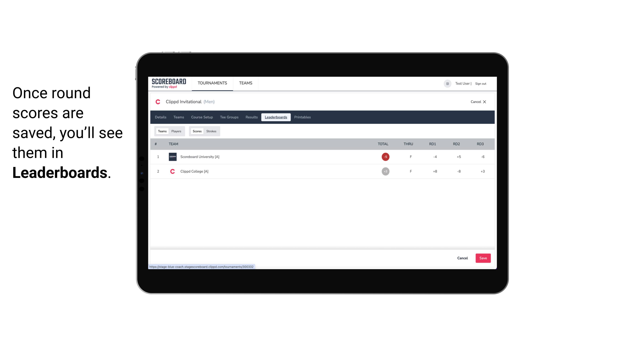Click the Tee Groups tab
This screenshot has height=346, width=644.
point(229,117)
